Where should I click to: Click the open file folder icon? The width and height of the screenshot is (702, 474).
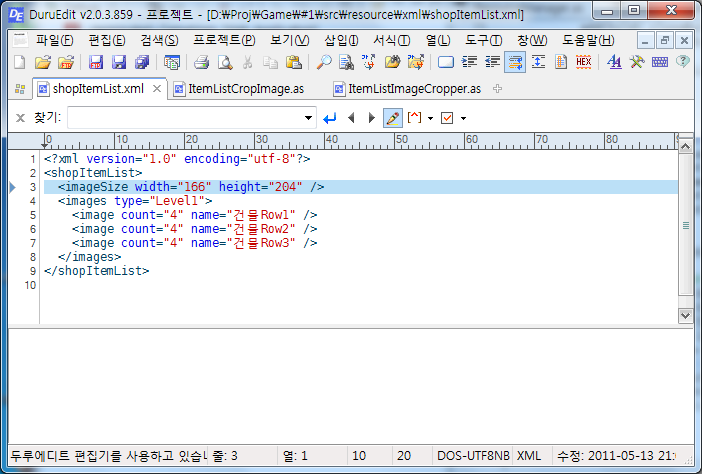point(43,62)
